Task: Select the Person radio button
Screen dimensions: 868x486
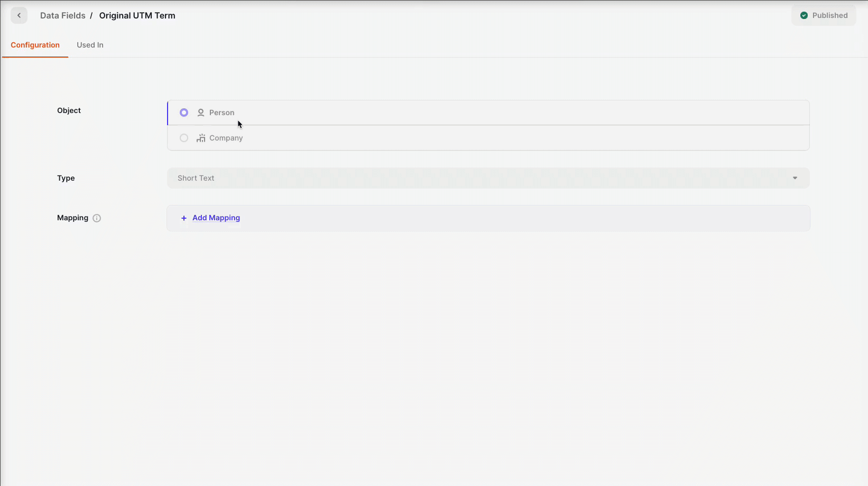Action: coord(184,113)
